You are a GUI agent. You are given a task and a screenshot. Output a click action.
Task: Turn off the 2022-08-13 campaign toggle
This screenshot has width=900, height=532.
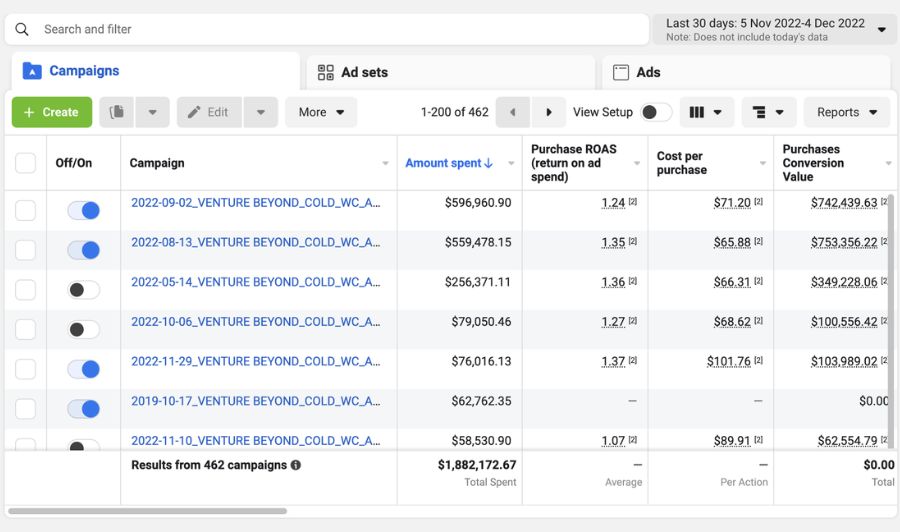coord(84,250)
